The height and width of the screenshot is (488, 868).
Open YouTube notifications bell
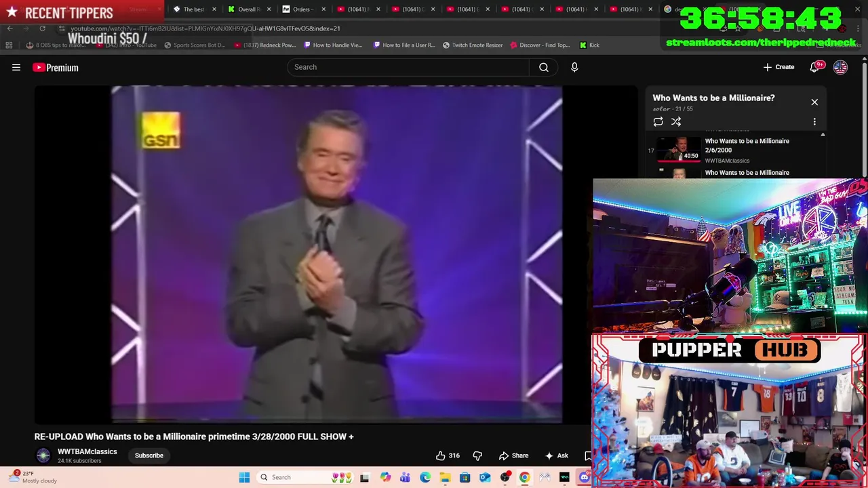814,67
